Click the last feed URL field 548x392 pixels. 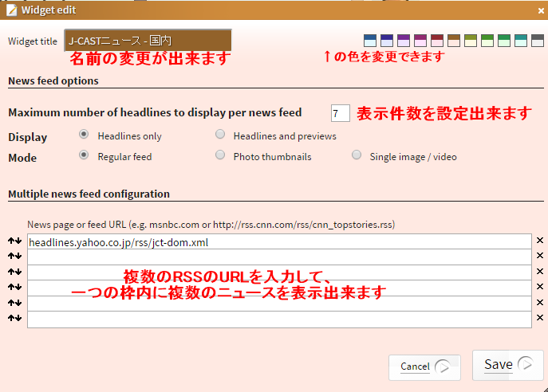tap(279, 319)
